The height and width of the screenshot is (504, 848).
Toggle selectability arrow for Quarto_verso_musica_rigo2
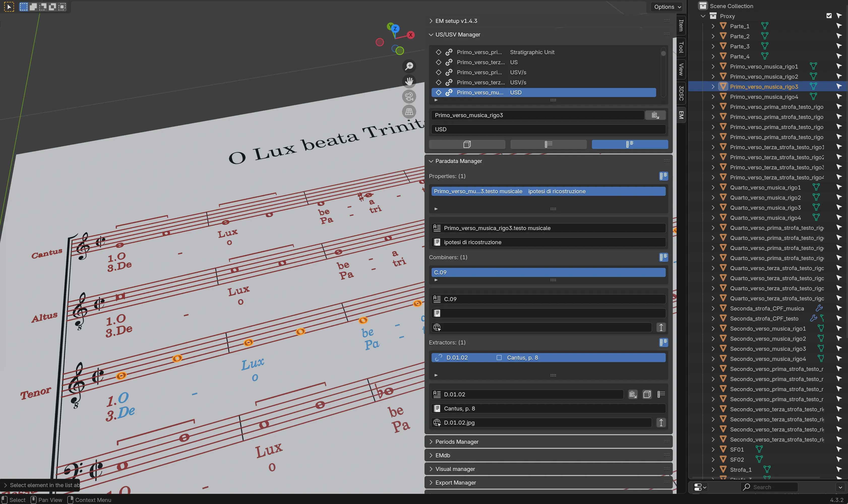click(839, 197)
